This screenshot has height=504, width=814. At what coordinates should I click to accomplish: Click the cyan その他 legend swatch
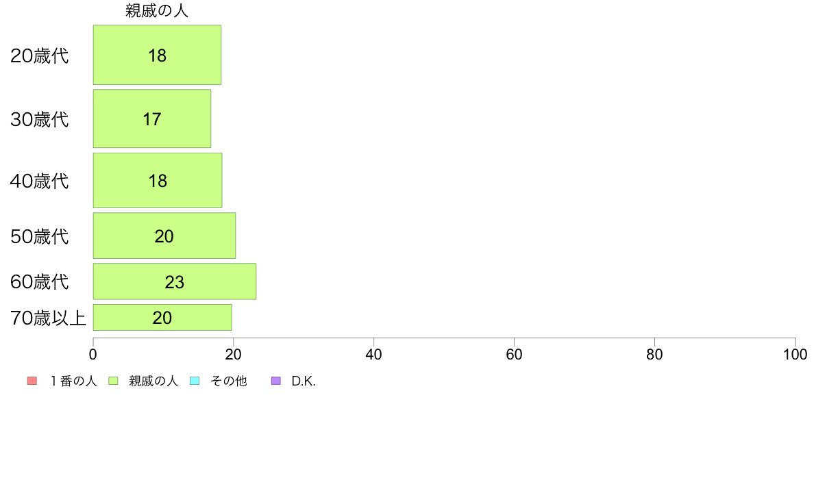click(x=195, y=381)
